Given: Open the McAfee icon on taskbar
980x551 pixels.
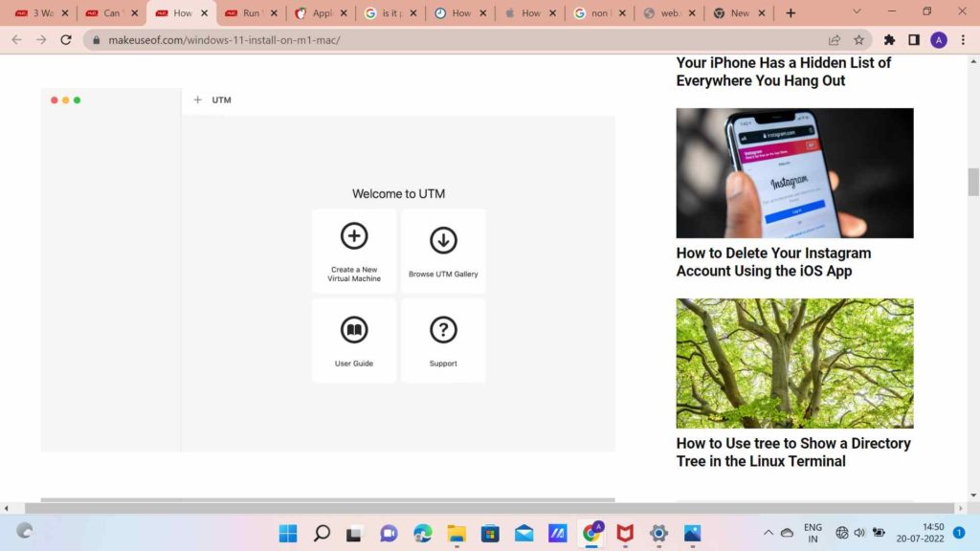Looking at the screenshot, I should coord(625,533).
